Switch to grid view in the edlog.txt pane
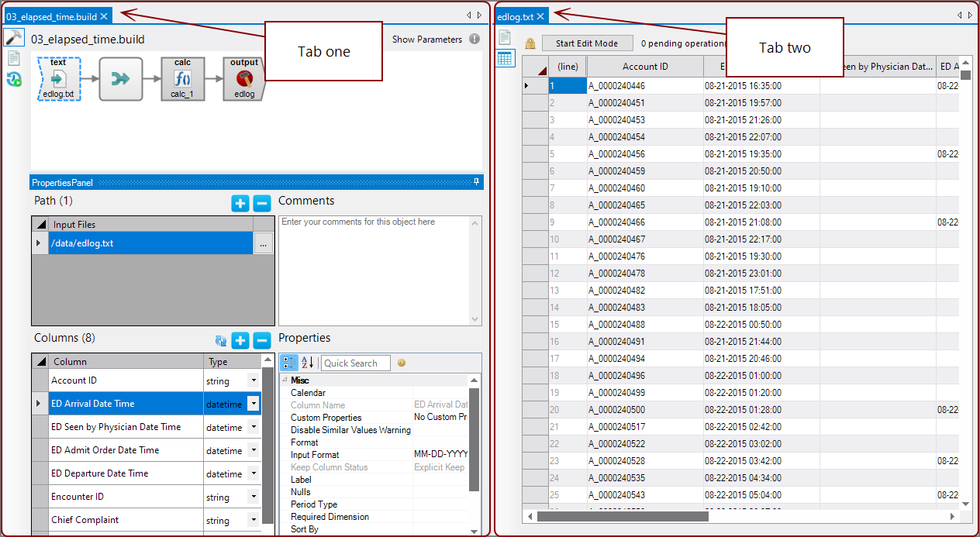The width and height of the screenshot is (980, 537). pyautogui.click(x=505, y=58)
